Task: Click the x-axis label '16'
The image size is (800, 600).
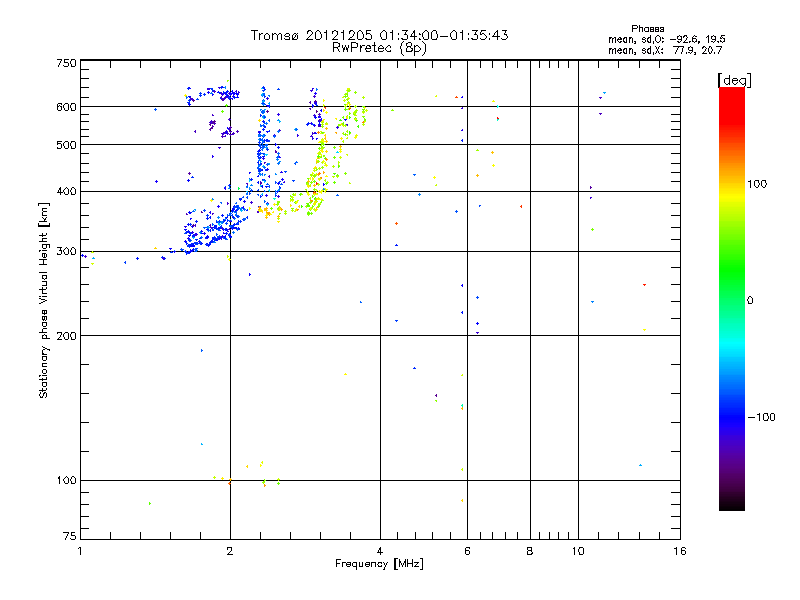Action: tap(680, 551)
